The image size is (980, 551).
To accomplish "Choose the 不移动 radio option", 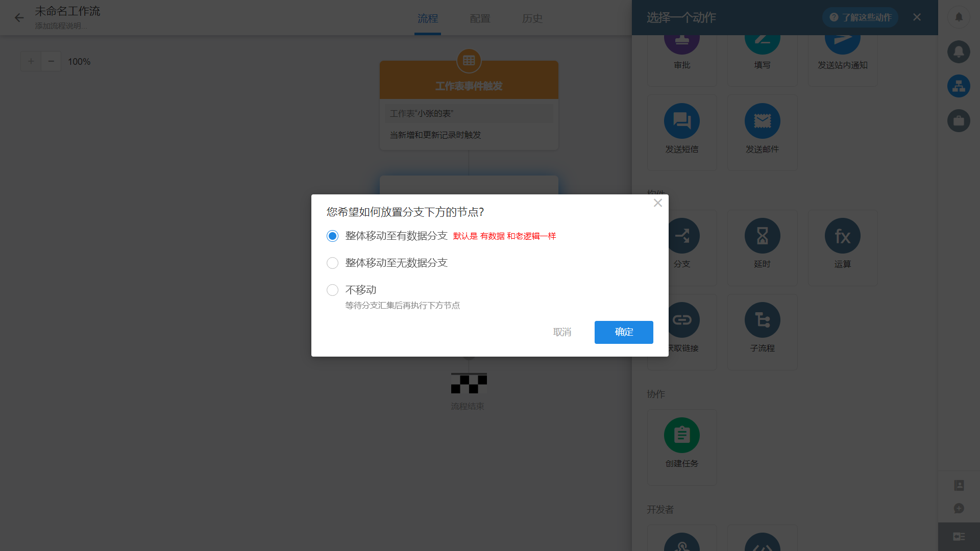I will [332, 290].
